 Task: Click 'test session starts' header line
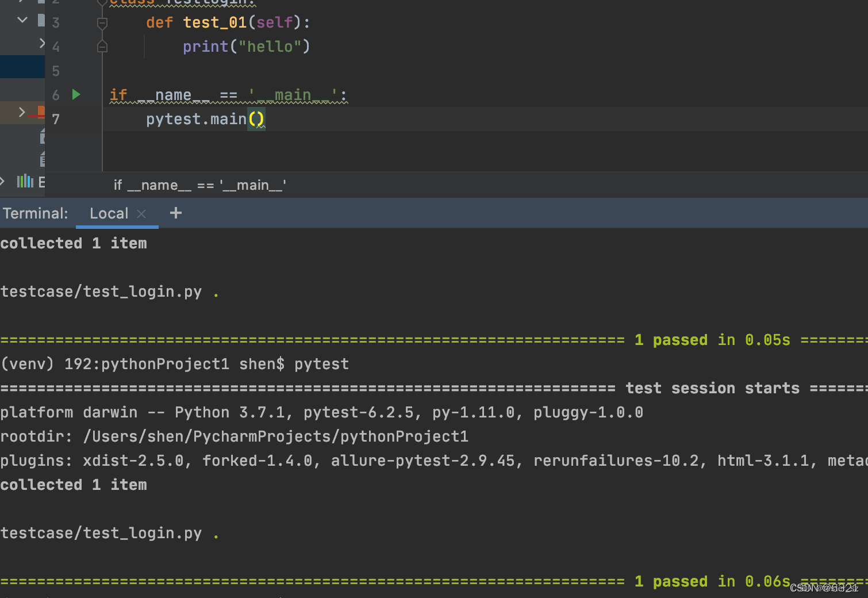[x=712, y=388]
